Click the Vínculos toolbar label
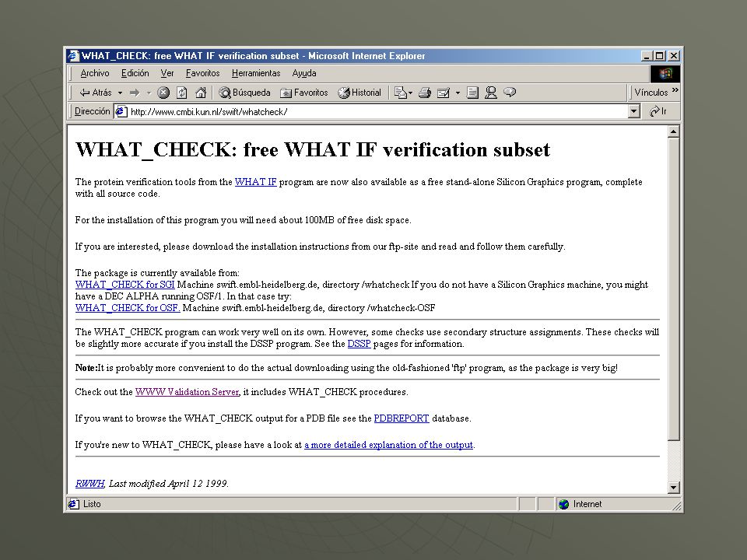The width and height of the screenshot is (747, 560). coord(651,93)
